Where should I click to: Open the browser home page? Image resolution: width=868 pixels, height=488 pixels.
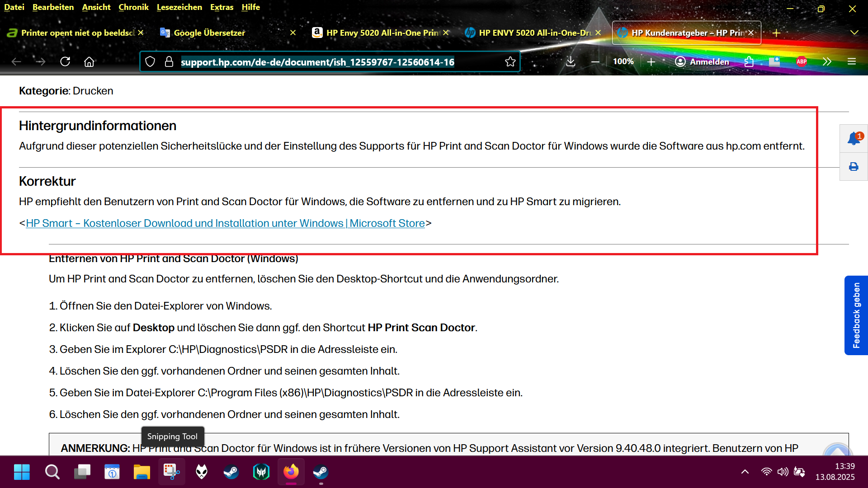(89, 61)
